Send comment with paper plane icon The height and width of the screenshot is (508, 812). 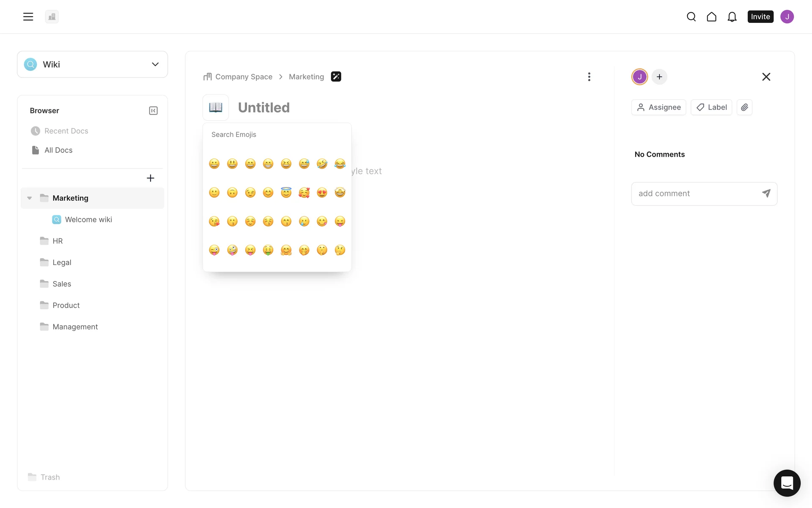coord(766,193)
